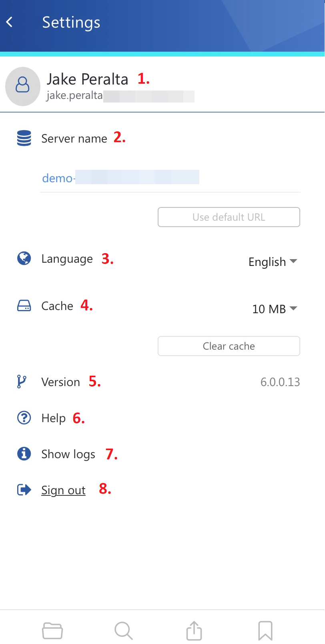Viewport: 325px width, 644px height.
Task: Click the Language globe icon
Action: [24, 258]
